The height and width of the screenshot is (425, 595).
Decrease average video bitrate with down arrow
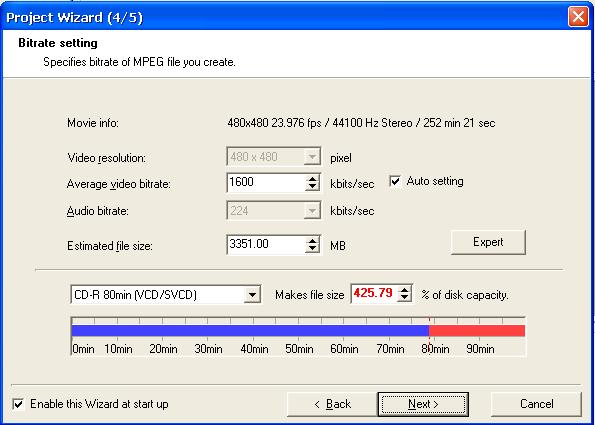coord(312,187)
